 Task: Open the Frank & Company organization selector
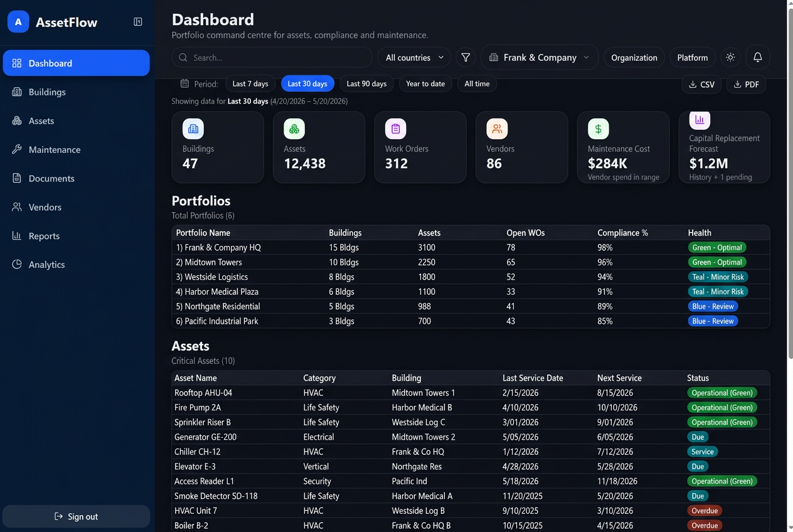pos(540,57)
